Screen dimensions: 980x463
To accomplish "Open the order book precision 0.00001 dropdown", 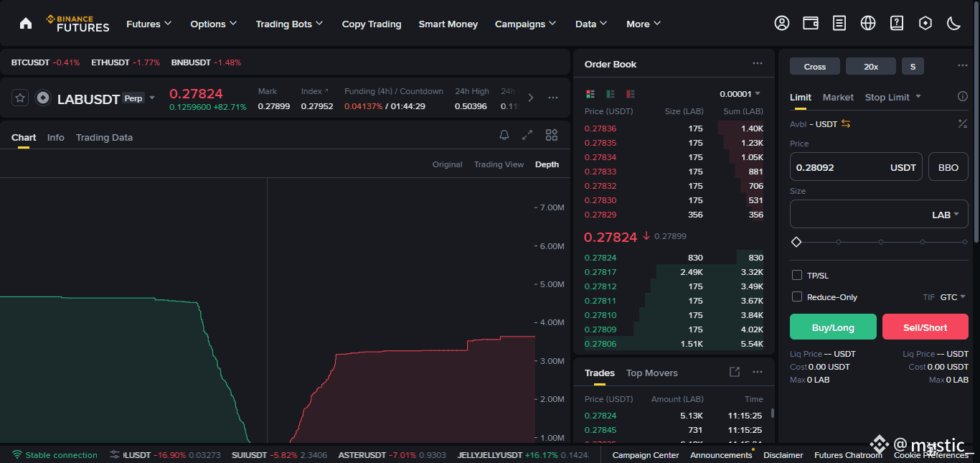I will (740, 94).
